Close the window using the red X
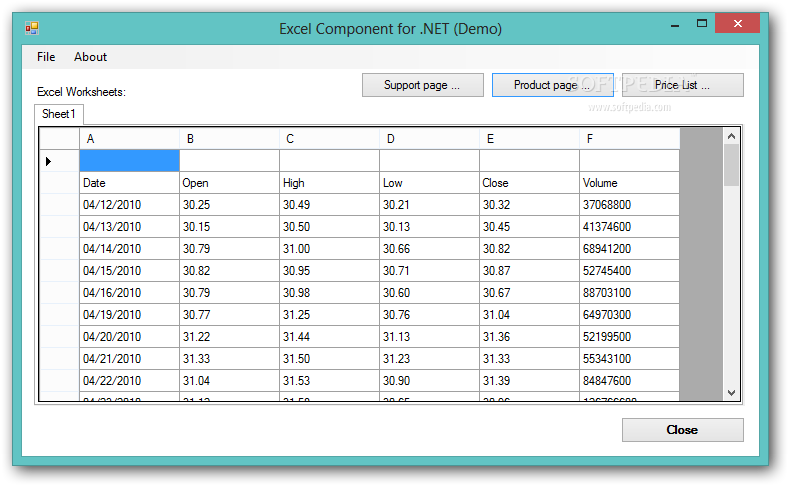 click(x=737, y=24)
